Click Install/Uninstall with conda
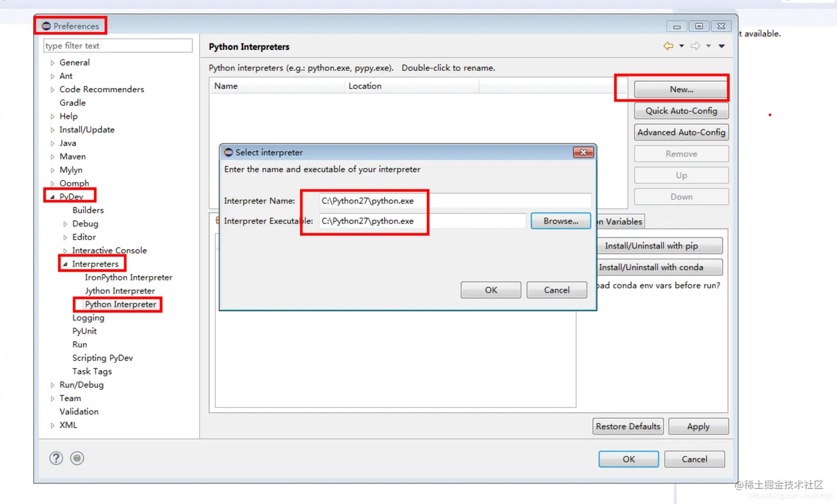 pos(659,267)
